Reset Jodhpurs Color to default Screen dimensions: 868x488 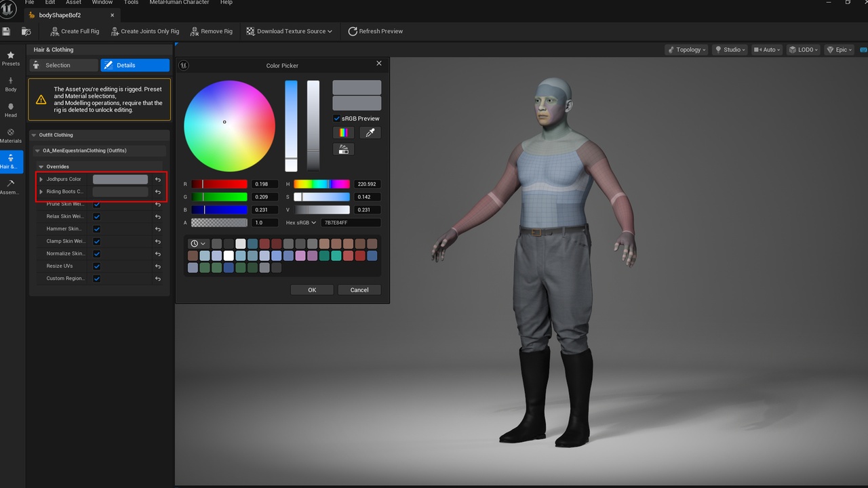point(158,180)
